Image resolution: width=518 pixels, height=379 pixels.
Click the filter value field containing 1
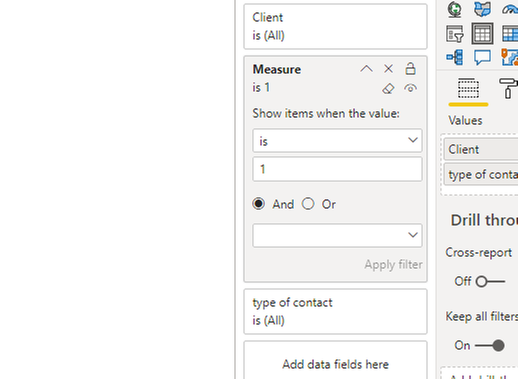pos(337,169)
